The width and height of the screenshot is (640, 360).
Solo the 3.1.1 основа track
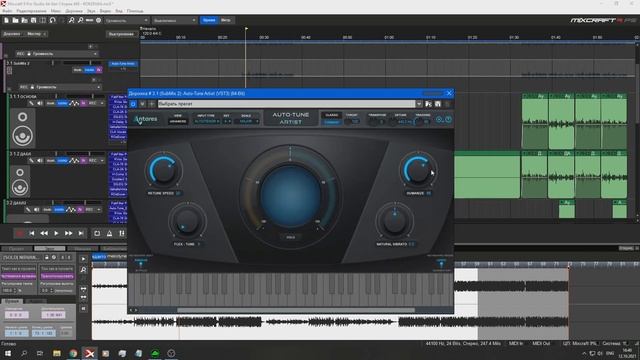pyautogui.click(x=62, y=103)
